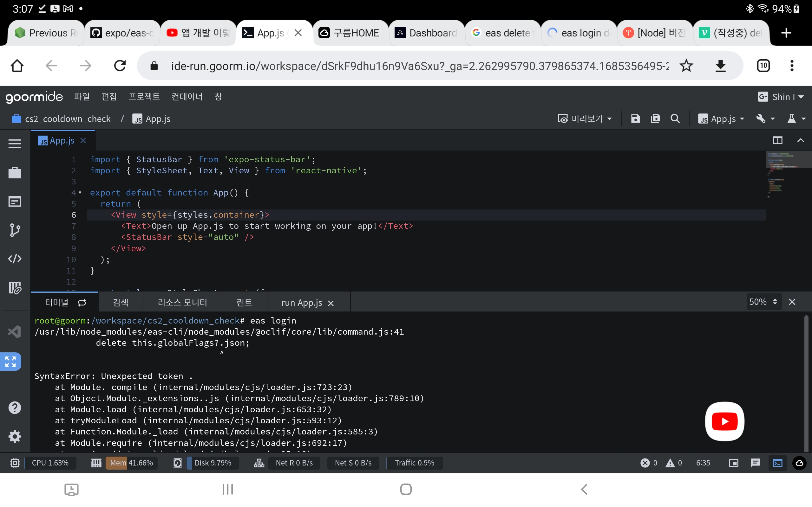Expand the 미리보기 preview dropdown
The width and height of the screenshot is (812, 507).
[x=585, y=119]
